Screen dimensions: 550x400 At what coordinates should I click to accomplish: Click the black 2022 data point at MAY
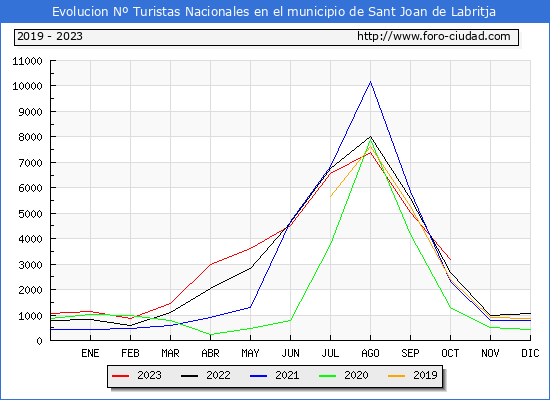(250, 268)
